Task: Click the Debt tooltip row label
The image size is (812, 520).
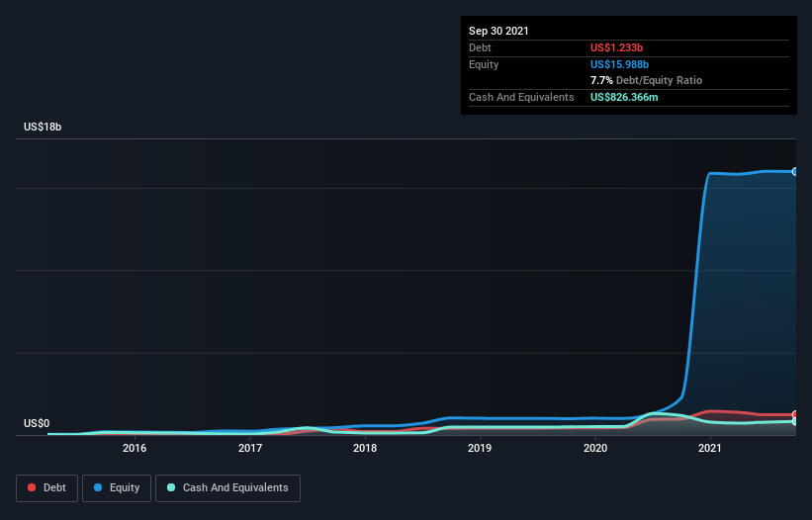Action: [x=480, y=47]
